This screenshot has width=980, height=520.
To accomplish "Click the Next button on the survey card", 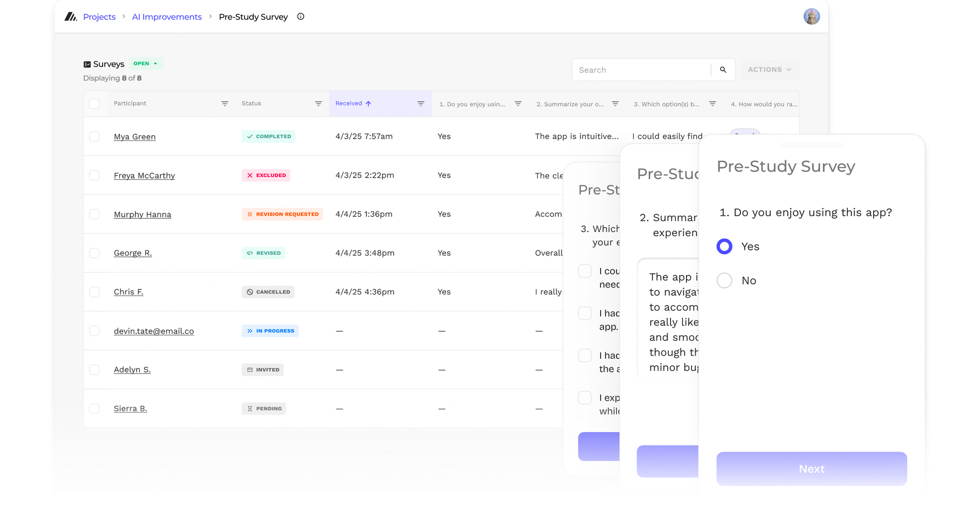I will pos(812,468).
